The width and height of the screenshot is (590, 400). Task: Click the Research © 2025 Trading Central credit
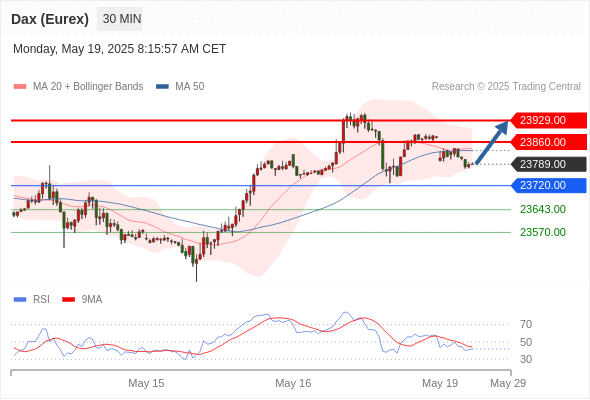[x=506, y=87]
